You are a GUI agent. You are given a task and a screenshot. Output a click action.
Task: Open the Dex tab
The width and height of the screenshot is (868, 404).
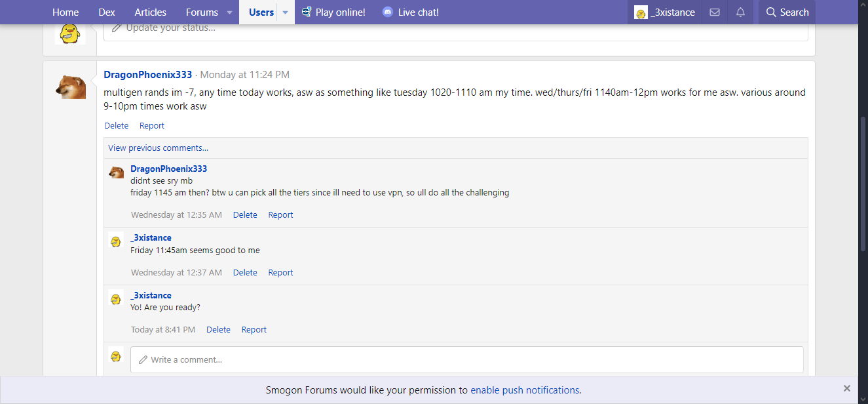coord(107,12)
